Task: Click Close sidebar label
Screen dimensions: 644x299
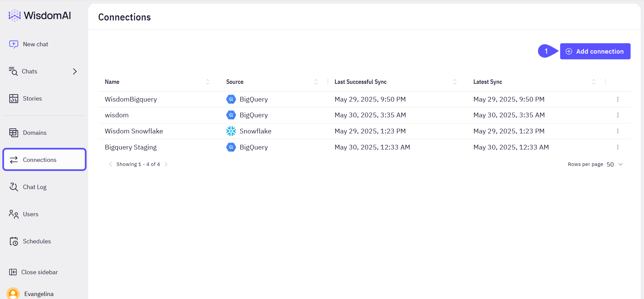Action: point(40,272)
